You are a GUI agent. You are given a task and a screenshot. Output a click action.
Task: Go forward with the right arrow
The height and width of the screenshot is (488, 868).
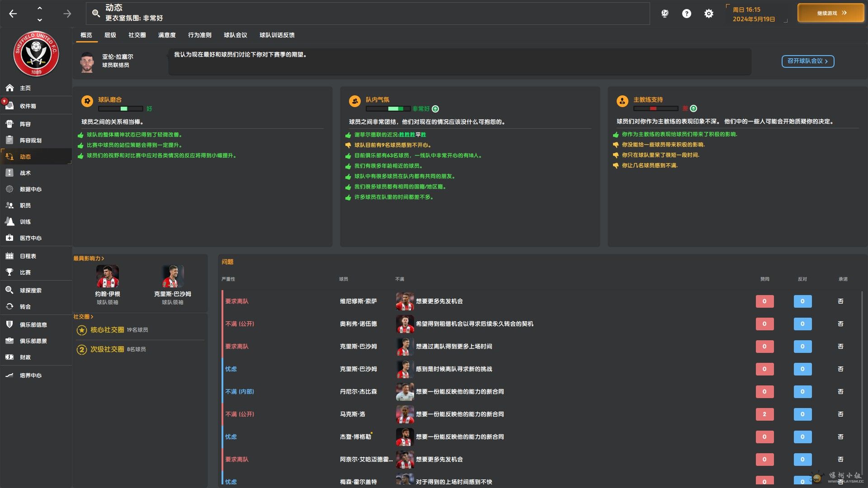(67, 14)
